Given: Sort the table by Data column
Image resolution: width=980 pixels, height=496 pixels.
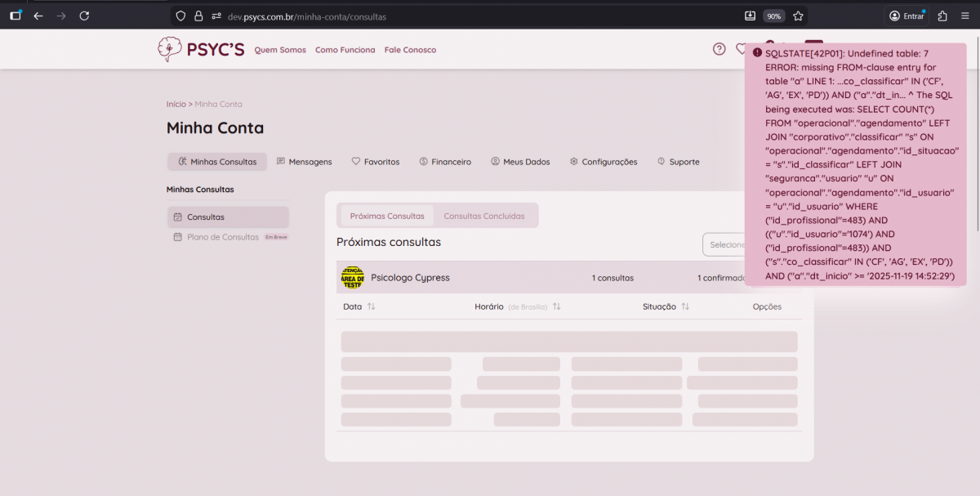Looking at the screenshot, I should 371,307.
